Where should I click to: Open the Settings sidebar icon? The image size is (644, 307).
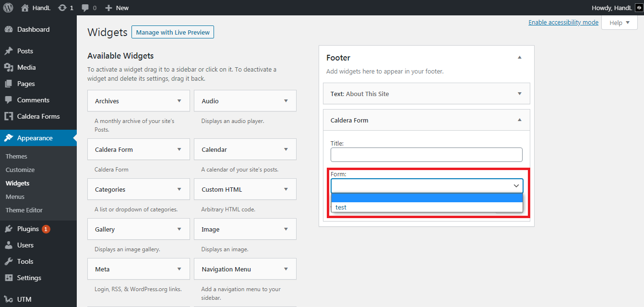pyautogui.click(x=8, y=278)
